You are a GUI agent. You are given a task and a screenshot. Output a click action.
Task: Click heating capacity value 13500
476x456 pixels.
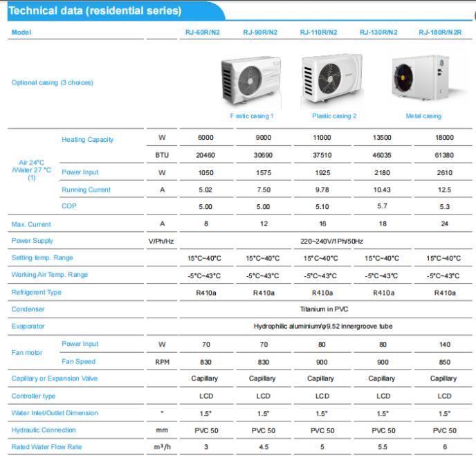pos(382,138)
